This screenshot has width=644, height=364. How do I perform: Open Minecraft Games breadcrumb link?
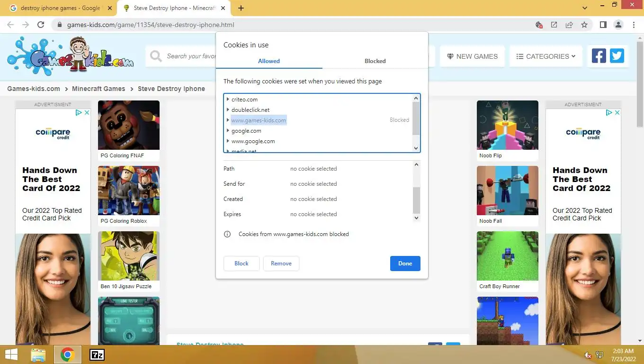(98, 89)
